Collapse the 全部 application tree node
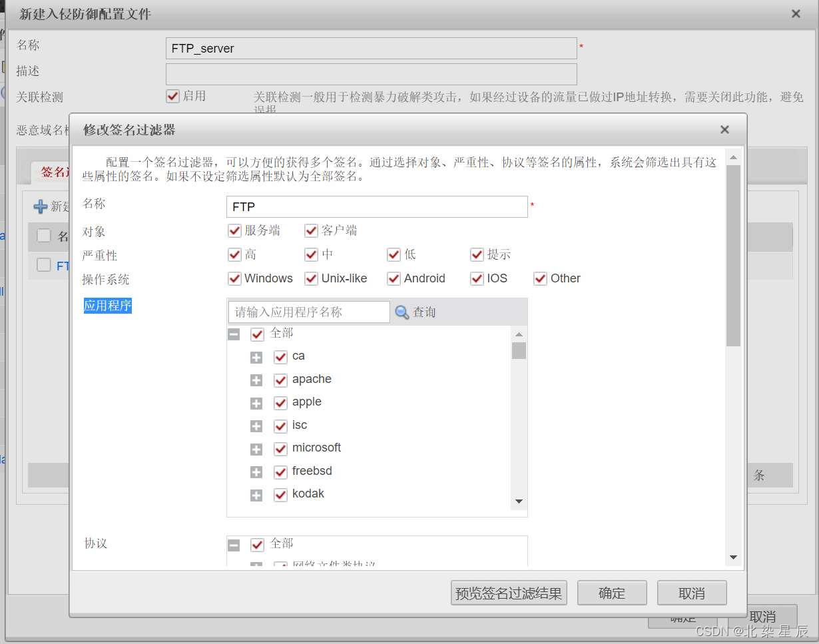The height and width of the screenshot is (644, 819). 234,334
